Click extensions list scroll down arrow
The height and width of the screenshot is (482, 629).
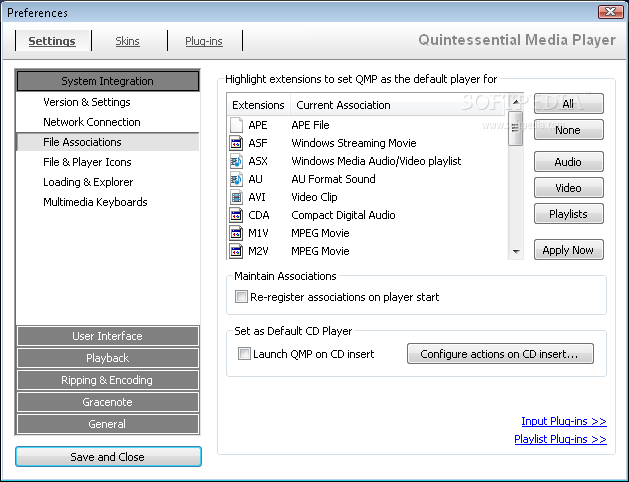tap(516, 251)
